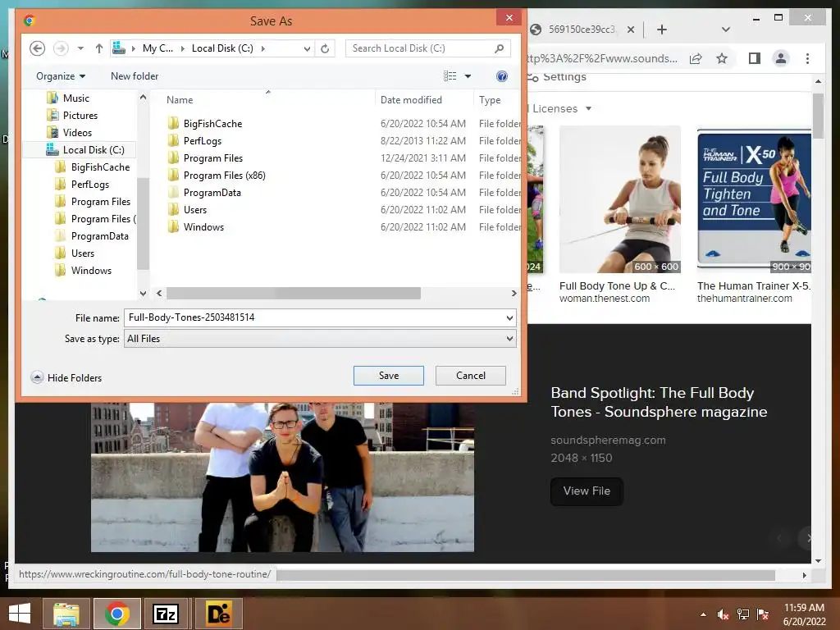The width and height of the screenshot is (840, 630).
Task: Close the 569150ce39cc3 Chrome tab
Action: click(631, 30)
